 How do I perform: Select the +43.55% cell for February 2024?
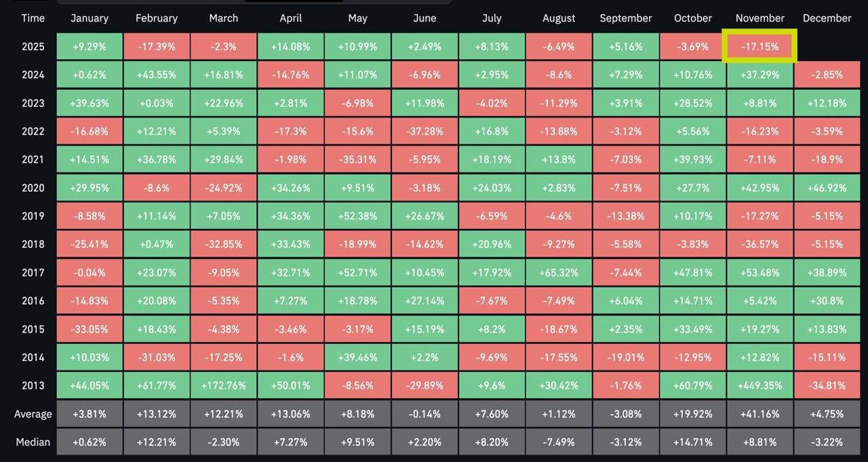[x=156, y=75]
